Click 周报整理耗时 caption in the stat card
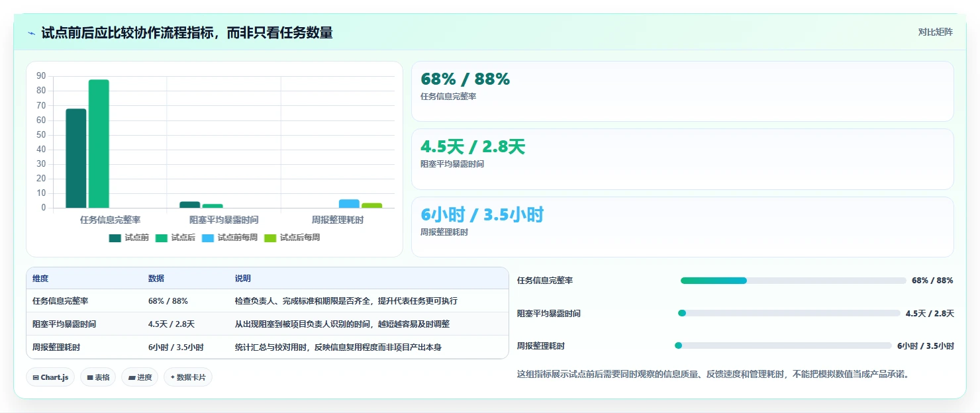This screenshot has height=413, width=980. point(444,232)
